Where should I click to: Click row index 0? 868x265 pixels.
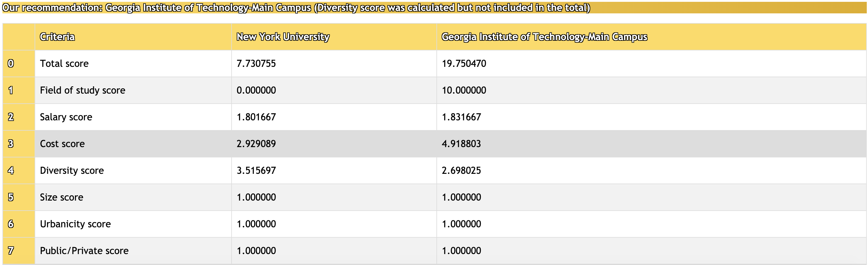tap(11, 64)
